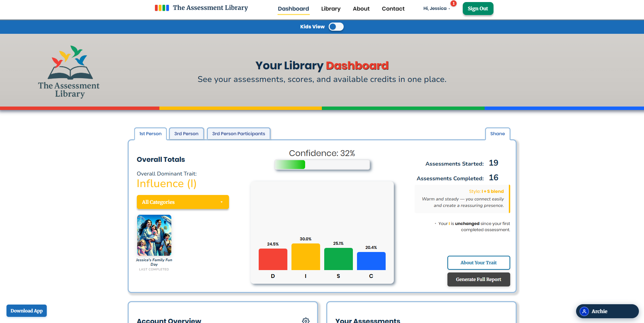Click Generate Full Report button
Screen dimensions: 644x323
[478, 279]
